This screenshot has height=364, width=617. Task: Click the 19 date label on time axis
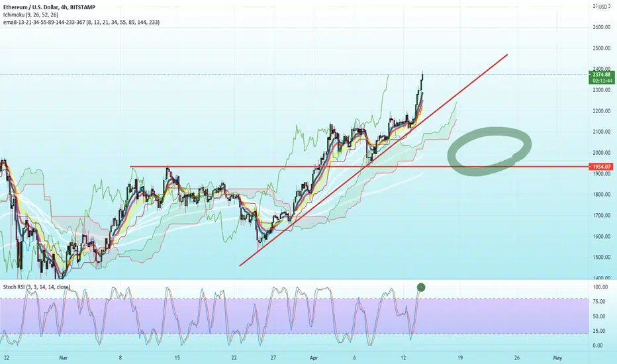tap(460, 357)
